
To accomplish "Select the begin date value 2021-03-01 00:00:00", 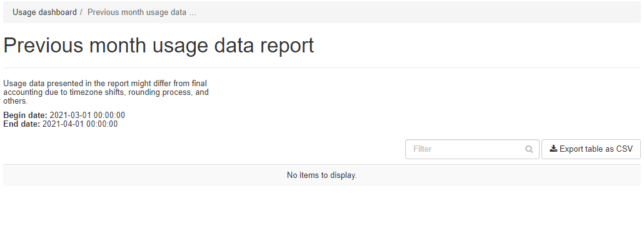I will pyautogui.click(x=87, y=115).
